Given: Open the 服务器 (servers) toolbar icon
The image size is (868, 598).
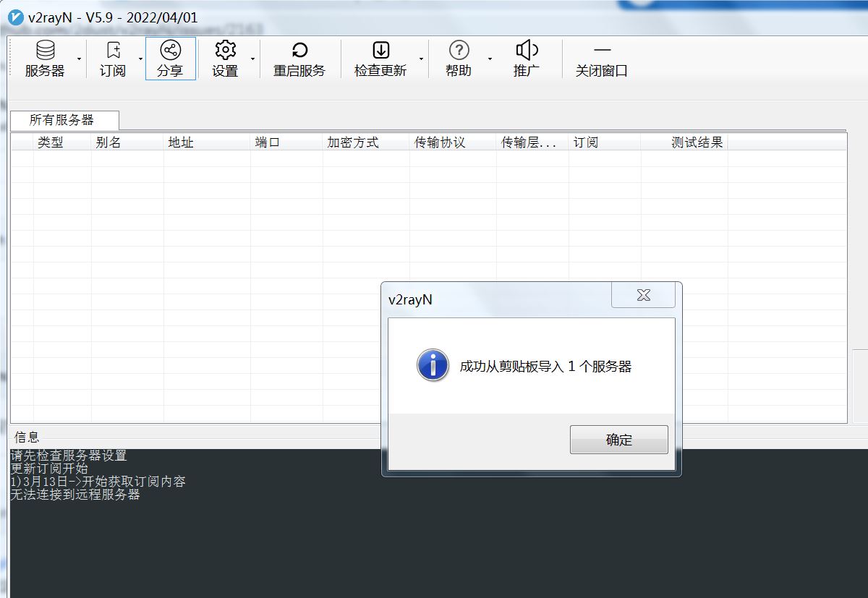Looking at the screenshot, I should click(x=44, y=58).
